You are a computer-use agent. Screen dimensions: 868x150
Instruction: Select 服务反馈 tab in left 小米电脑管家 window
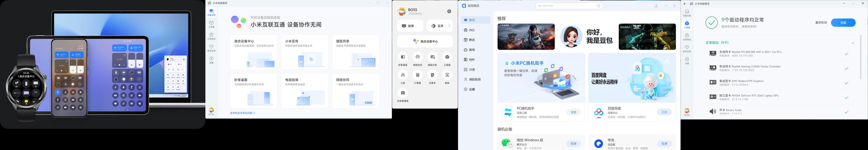coord(211,48)
